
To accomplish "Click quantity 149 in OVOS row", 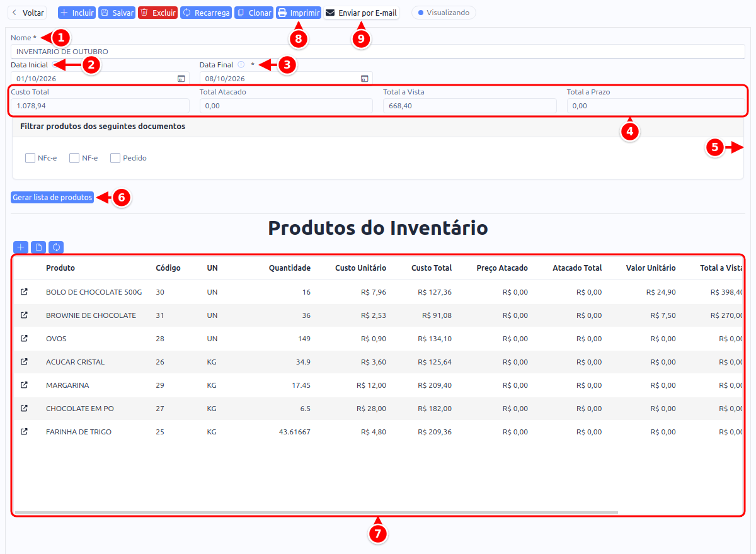I will point(304,339).
